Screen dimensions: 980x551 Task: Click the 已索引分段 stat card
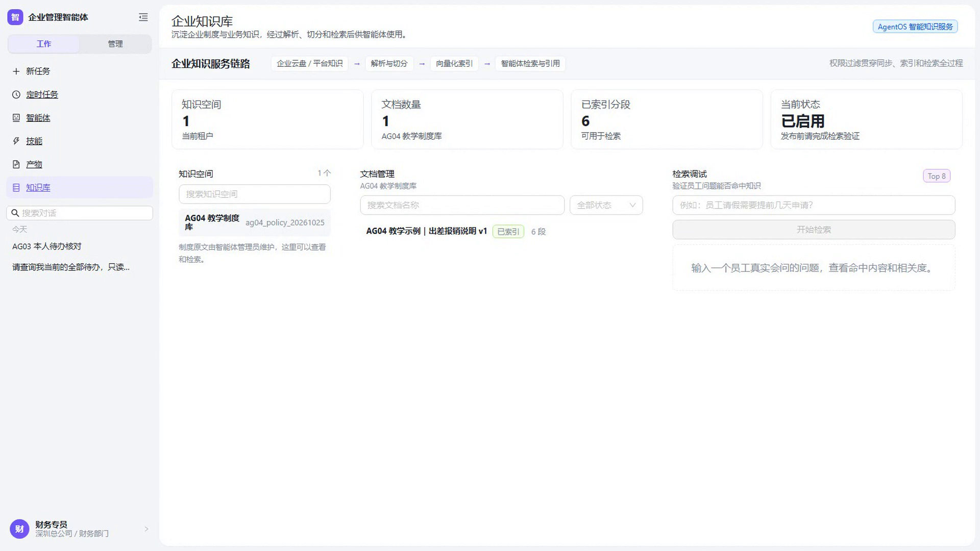point(667,119)
